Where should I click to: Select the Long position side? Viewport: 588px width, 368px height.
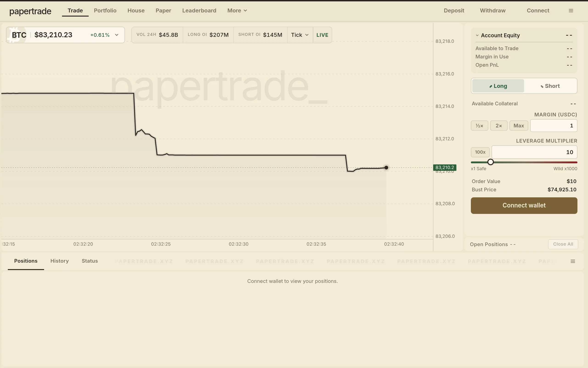click(498, 86)
